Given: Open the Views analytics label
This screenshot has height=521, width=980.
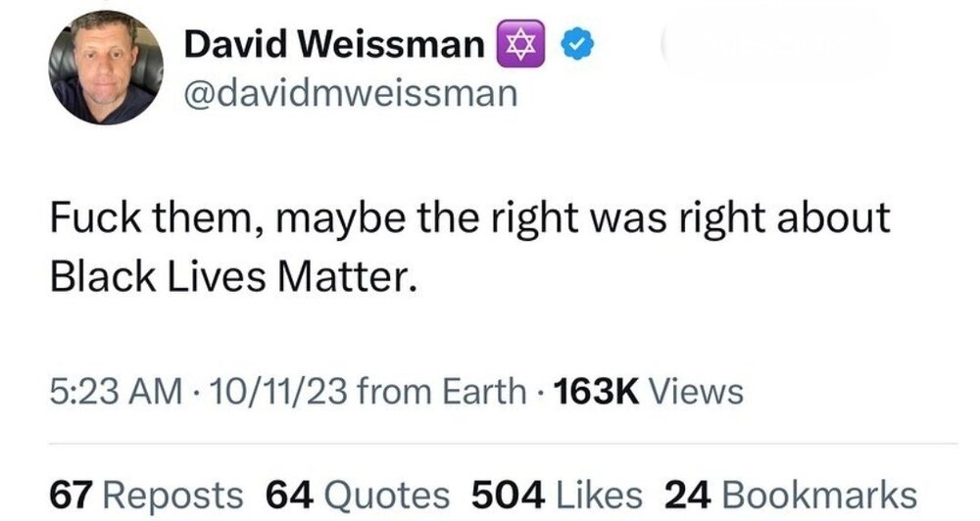Looking at the screenshot, I should [697, 392].
